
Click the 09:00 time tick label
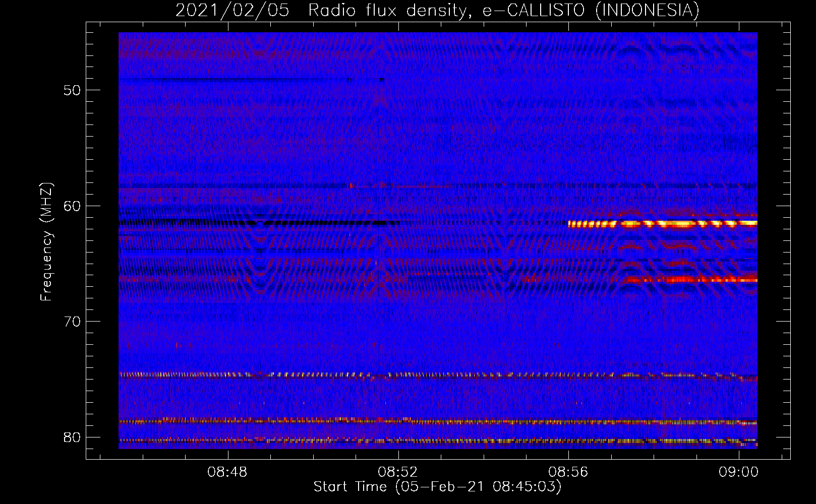pyautogui.click(x=739, y=472)
